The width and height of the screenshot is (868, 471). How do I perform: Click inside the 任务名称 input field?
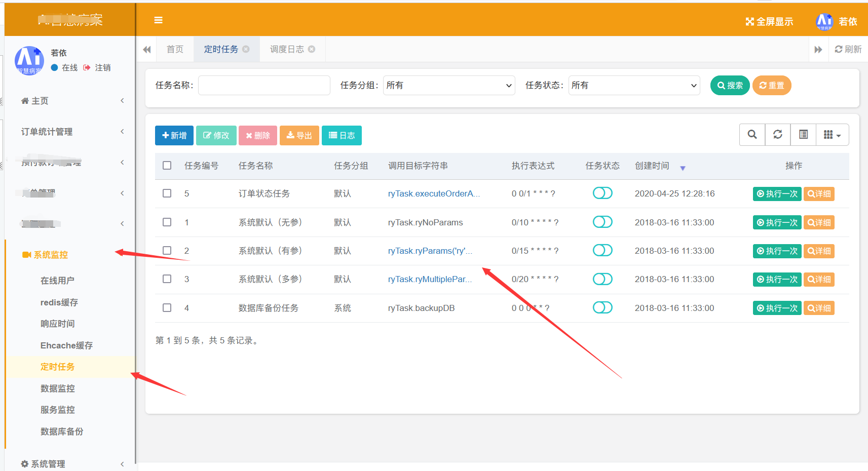pyautogui.click(x=263, y=85)
